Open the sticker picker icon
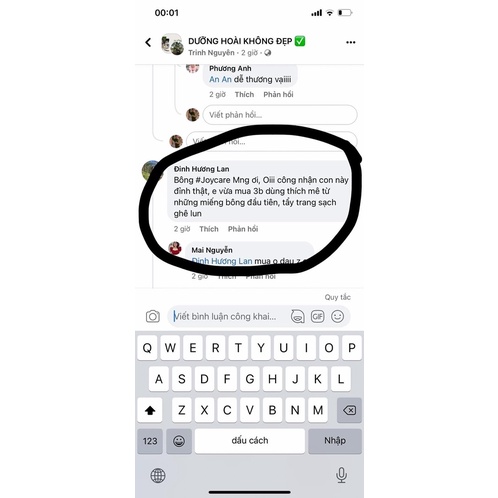Viewport: 498px width, 498px height. [x=297, y=316]
